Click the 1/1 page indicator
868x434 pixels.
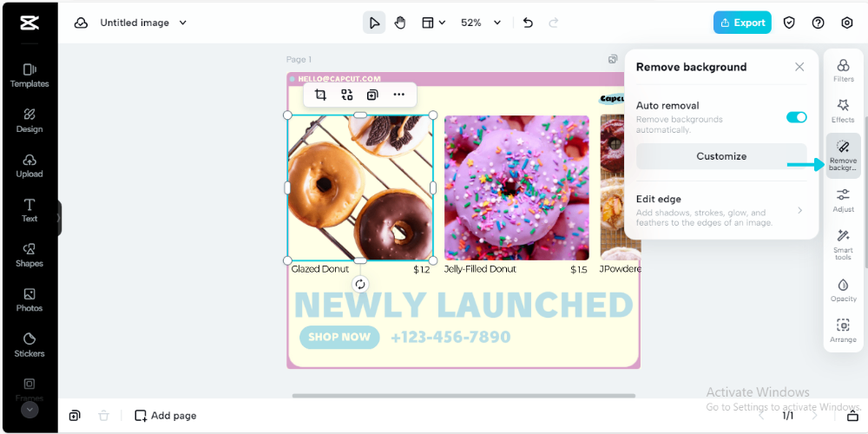[788, 416]
